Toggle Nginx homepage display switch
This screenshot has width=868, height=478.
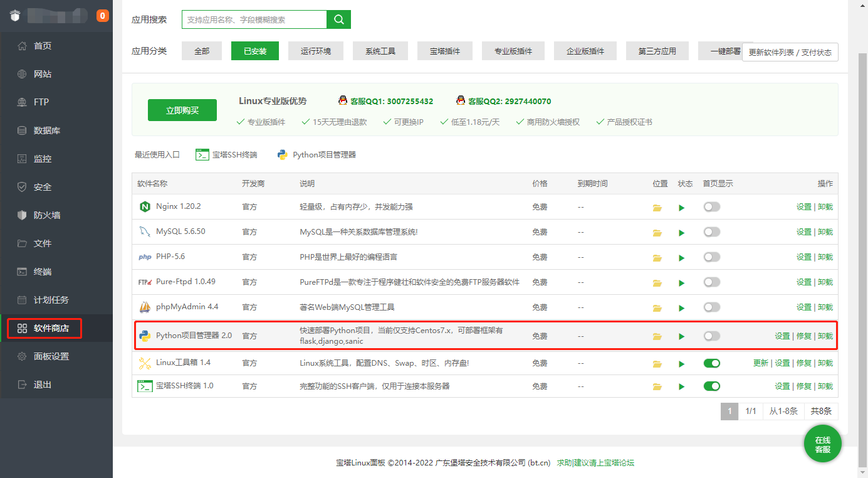point(711,206)
